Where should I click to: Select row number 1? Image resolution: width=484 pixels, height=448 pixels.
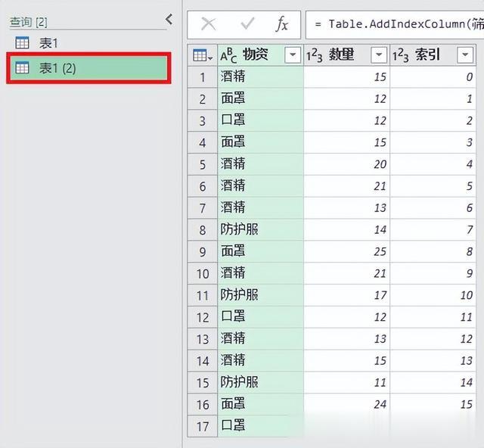click(x=203, y=77)
